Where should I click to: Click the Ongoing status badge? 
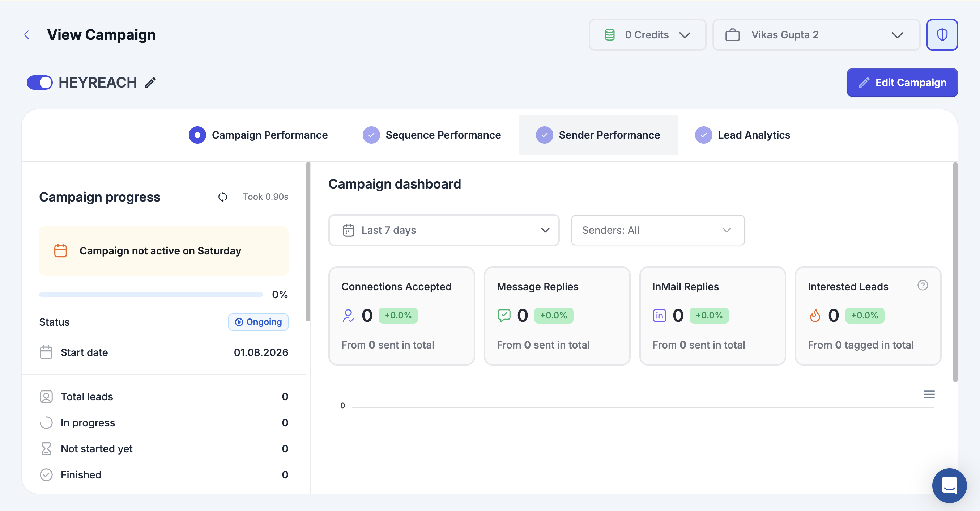point(258,322)
